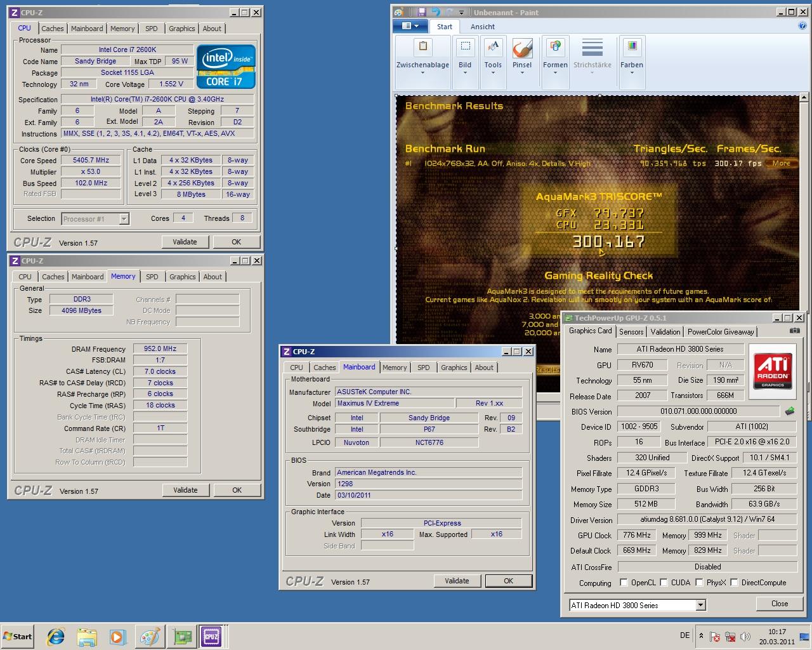This screenshot has width=812, height=650.
Task: Open Paint's help question-mark icon
Action: coord(802,26)
